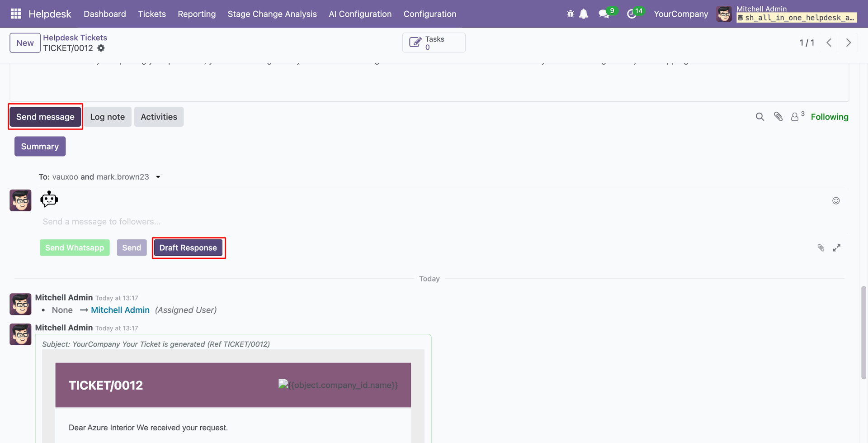Open the Configuration menu
Viewport: 868px width, 443px height.
pos(430,14)
